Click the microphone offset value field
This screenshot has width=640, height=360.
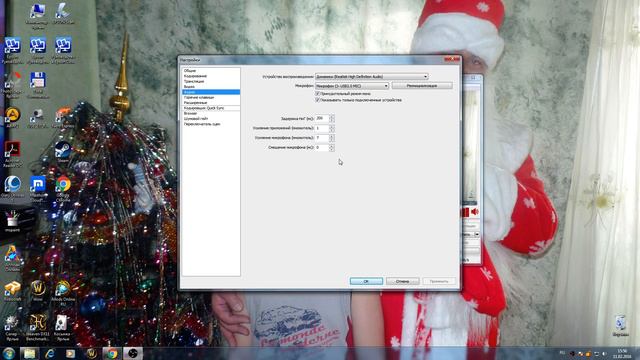(322, 147)
